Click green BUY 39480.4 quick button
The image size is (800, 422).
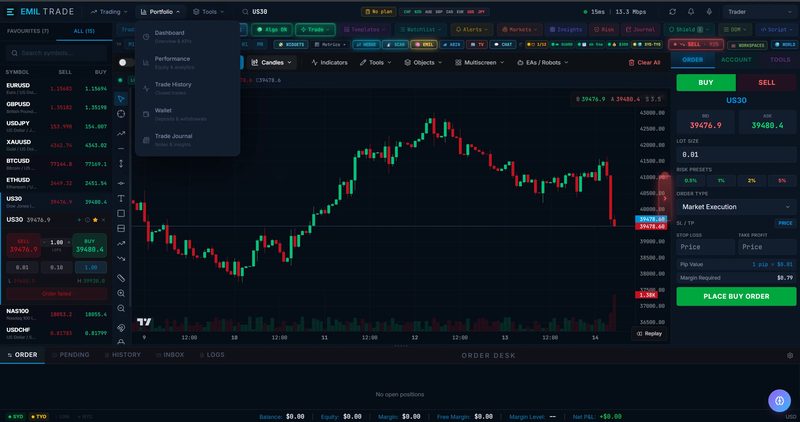click(89, 245)
